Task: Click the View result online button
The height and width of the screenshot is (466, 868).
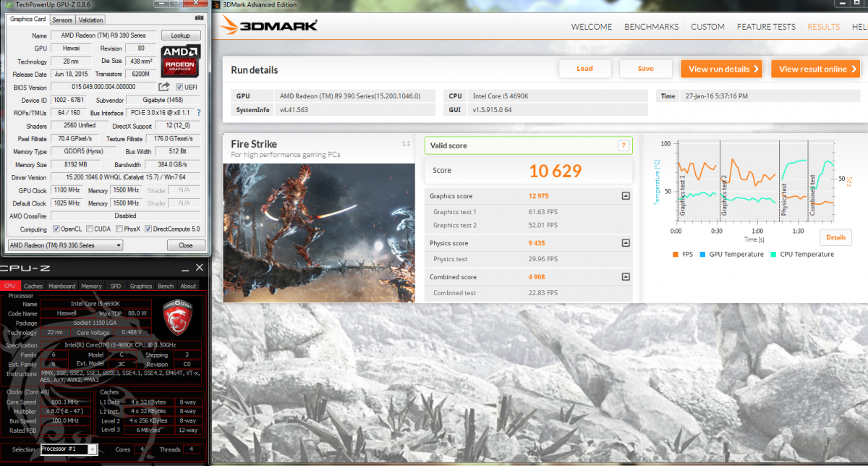Action: click(815, 69)
